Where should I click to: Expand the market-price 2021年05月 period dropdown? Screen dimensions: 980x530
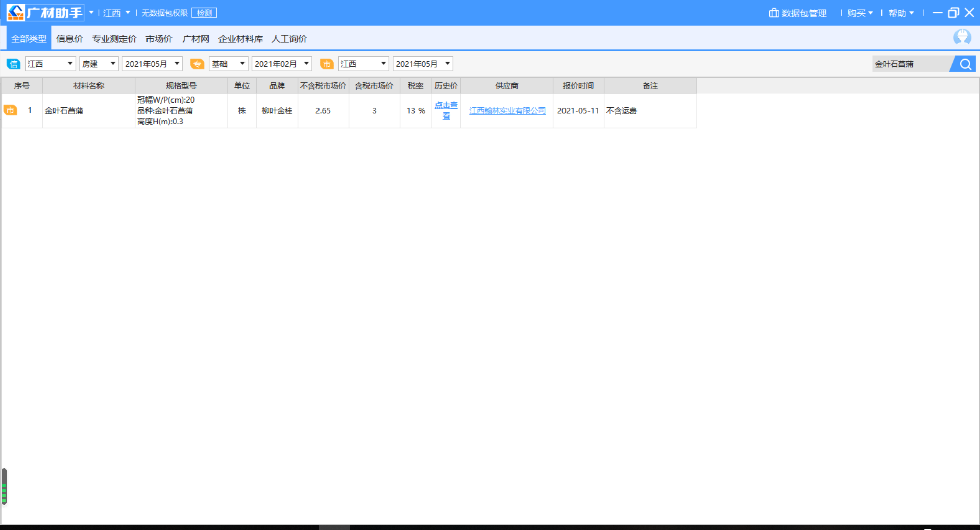423,64
